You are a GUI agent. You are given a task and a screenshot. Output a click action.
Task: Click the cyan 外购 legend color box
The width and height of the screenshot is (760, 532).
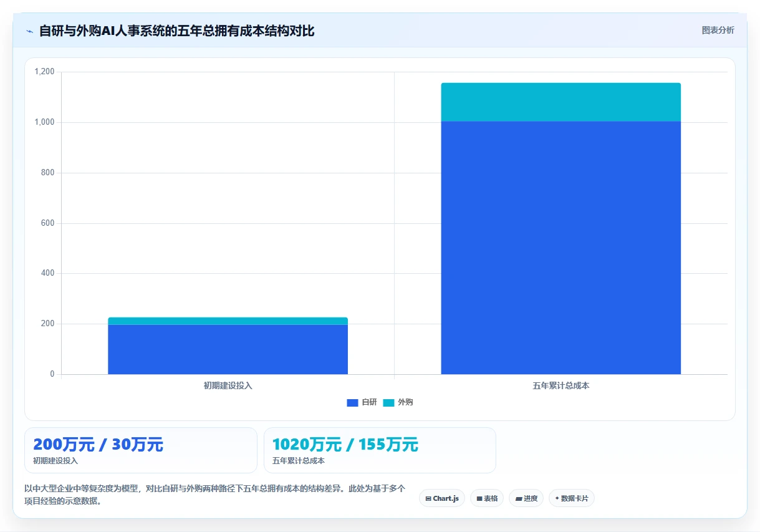(x=388, y=403)
